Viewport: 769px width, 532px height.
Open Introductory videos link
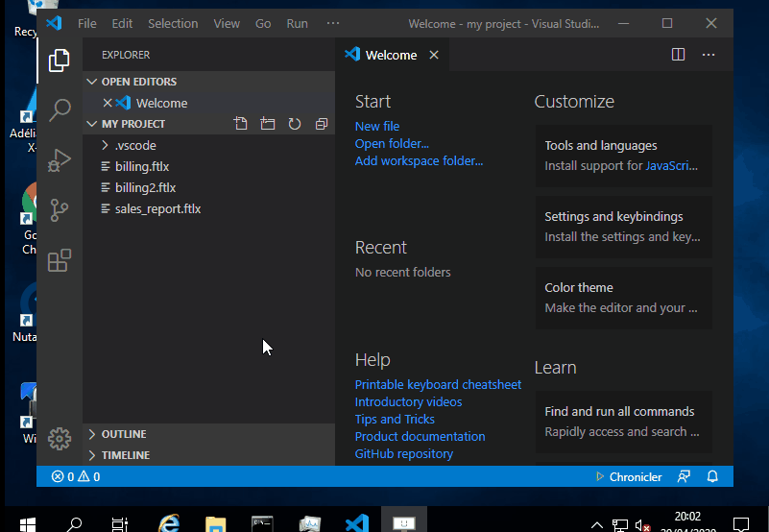[x=409, y=401]
